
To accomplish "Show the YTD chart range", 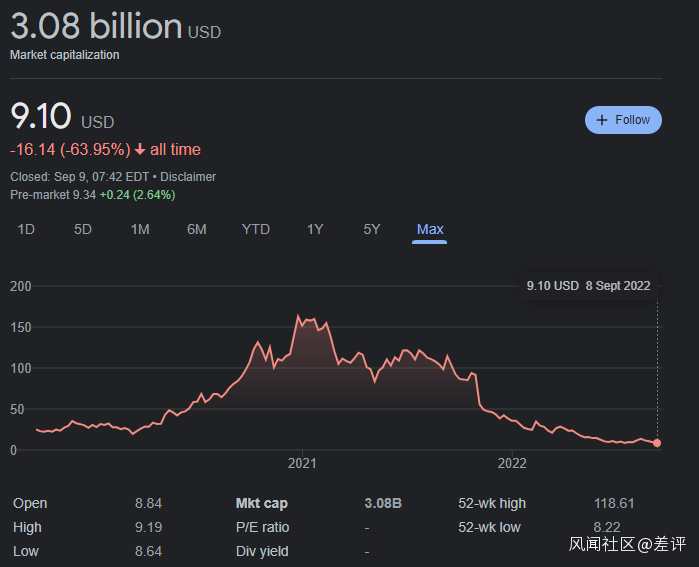I will tap(256, 229).
